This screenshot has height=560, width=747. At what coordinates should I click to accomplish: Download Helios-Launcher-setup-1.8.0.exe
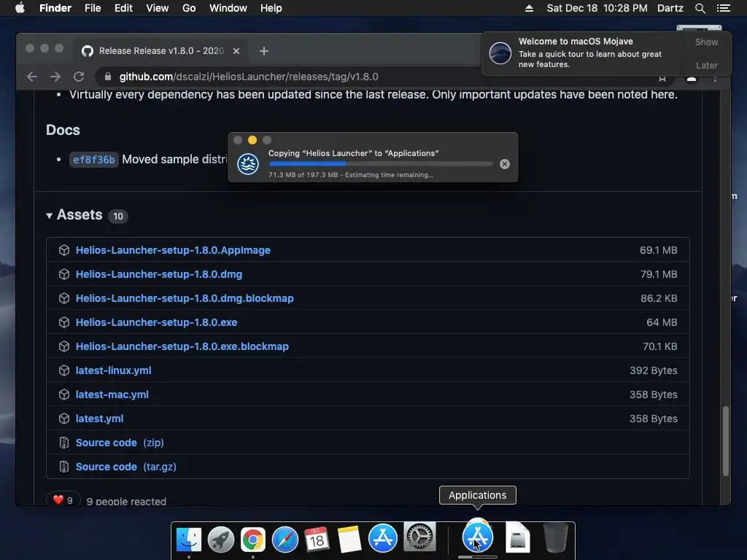tap(156, 322)
